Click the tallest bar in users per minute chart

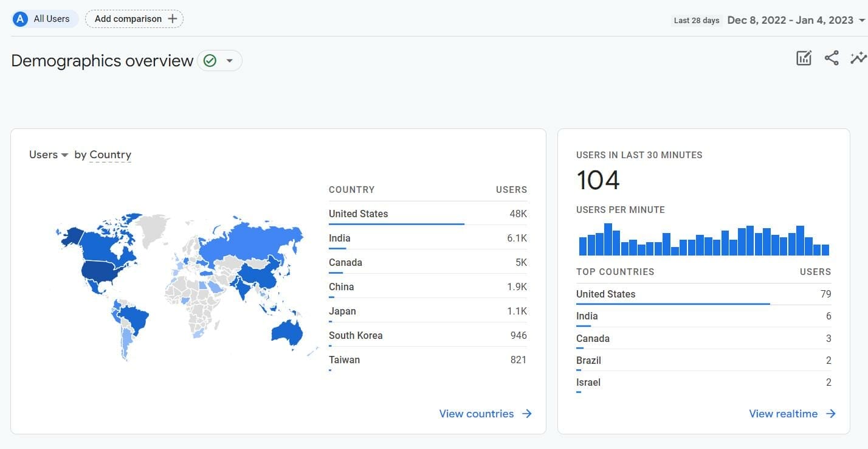pyautogui.click(x=608, y=239)
